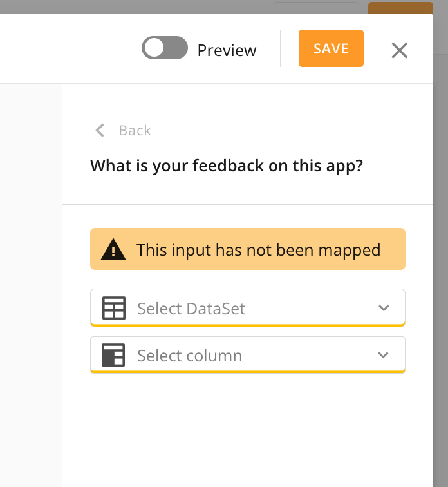Screen dimensions: 448x487
Task: Expand the DataSet dropdown chevron
Action: click(384, 308)
